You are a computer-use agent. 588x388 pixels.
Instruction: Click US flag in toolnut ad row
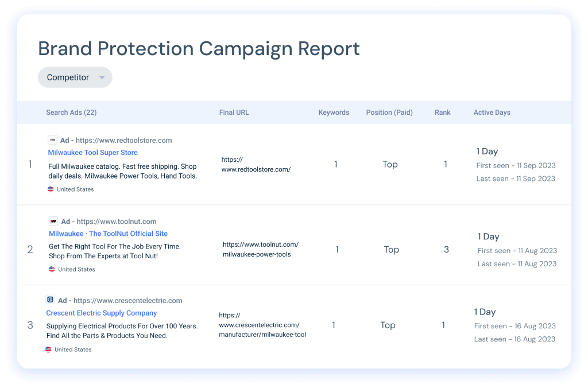tap(52, 269)
